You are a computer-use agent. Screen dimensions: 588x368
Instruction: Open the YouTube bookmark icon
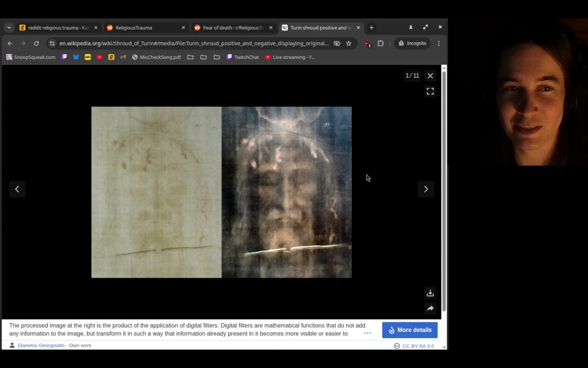coord(100,57)
